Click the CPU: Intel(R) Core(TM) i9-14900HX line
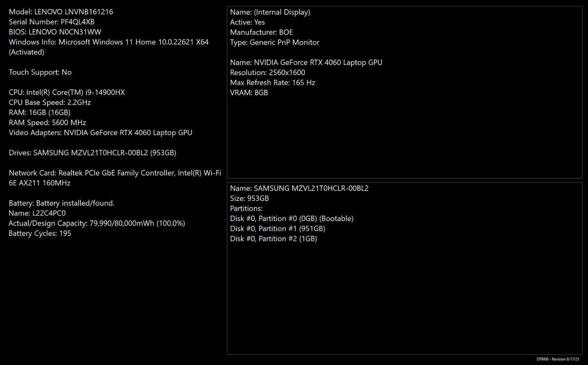The image size is (588, 365). 67,92
